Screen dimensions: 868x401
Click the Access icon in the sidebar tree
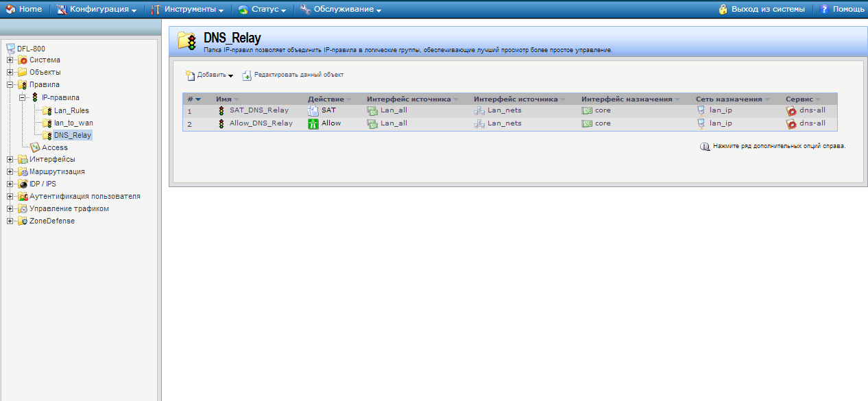(x=35, y=147)
